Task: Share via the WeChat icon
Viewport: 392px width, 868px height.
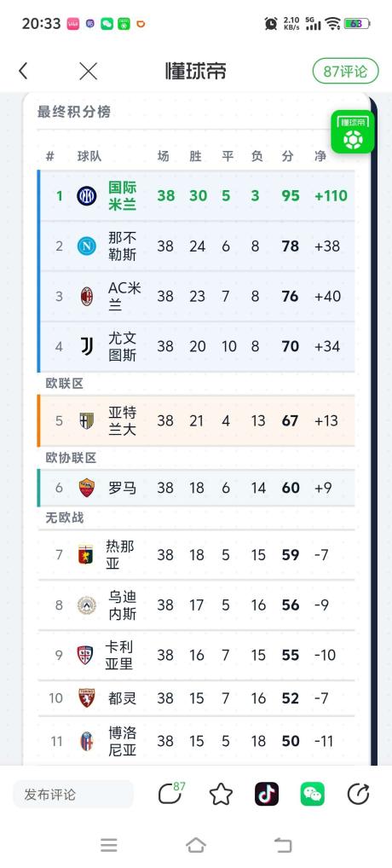Action: [313, 795]
